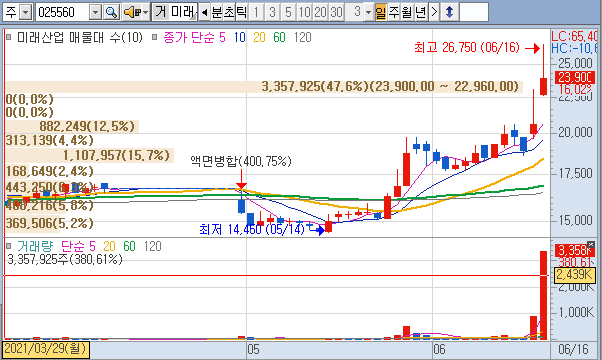
Task: Click the 06 month marker on the date axis
Action: pos(439,350)
